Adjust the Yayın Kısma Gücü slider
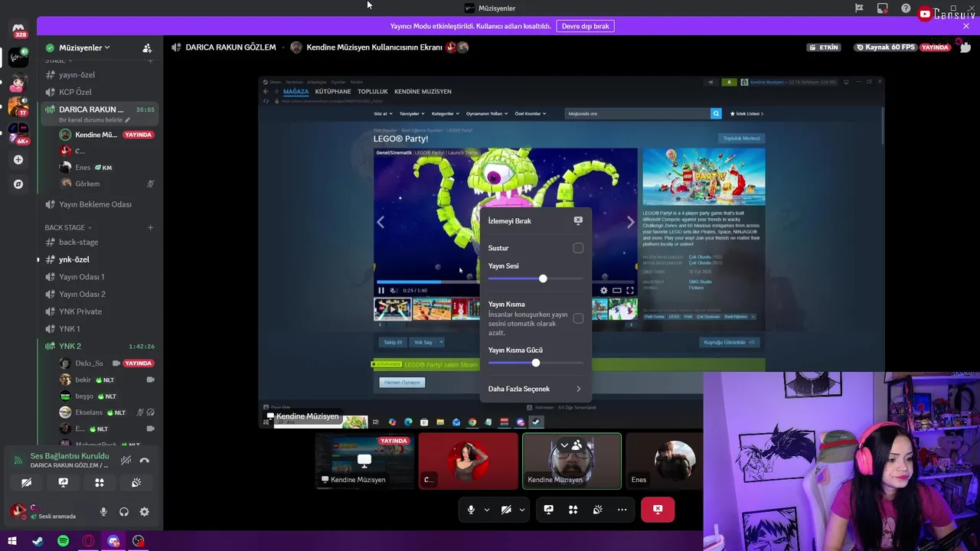The image size is (980, 551). 535,363
